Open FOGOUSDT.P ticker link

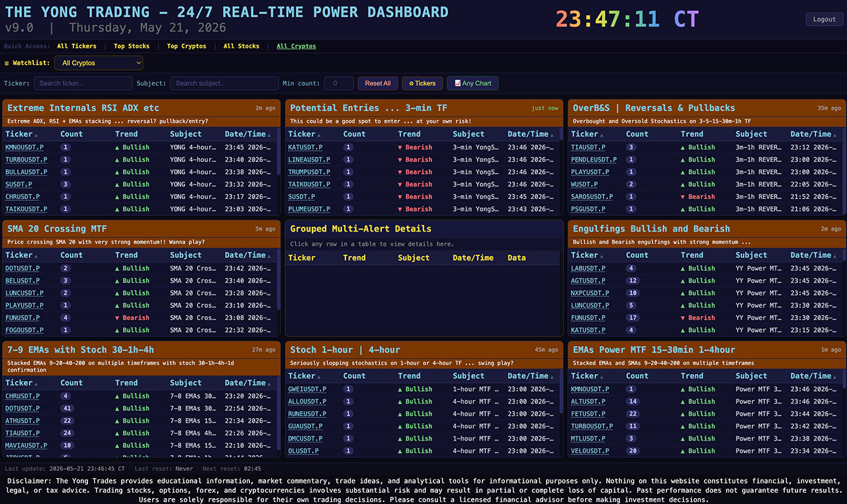(x=24, y=330)
